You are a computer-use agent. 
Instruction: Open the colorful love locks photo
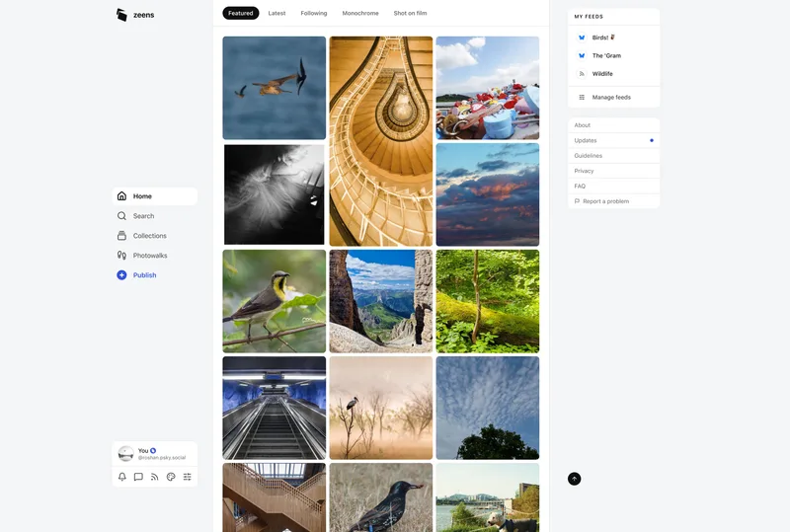coord(488,88)
